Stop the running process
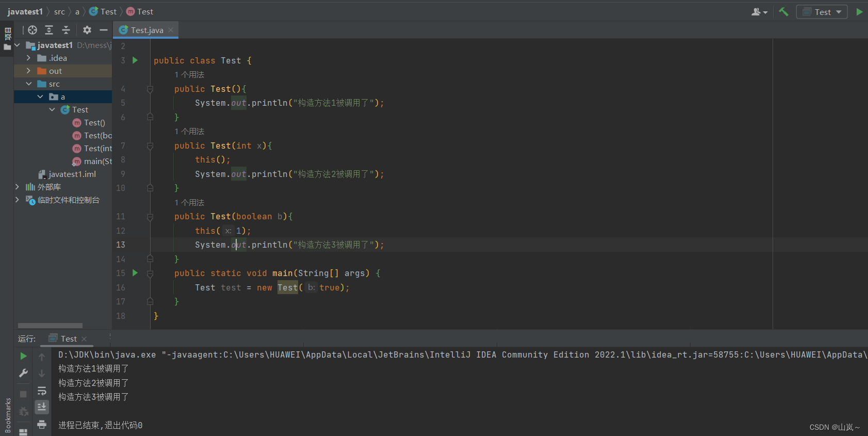This screenshot has width=868, height=436. click(23, 394)
